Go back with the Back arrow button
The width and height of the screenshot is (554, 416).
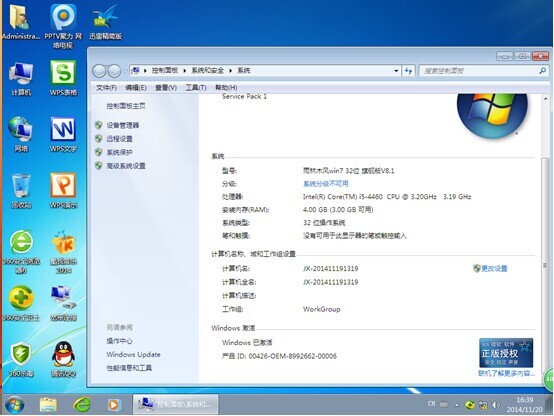99,71
